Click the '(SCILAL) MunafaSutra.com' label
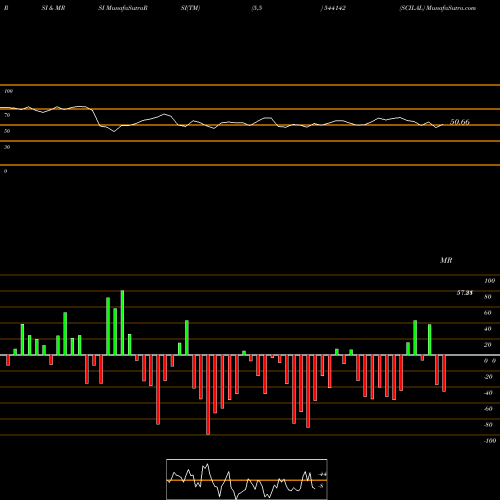Viewport: 500px width, 500px height. click(437, 8)
